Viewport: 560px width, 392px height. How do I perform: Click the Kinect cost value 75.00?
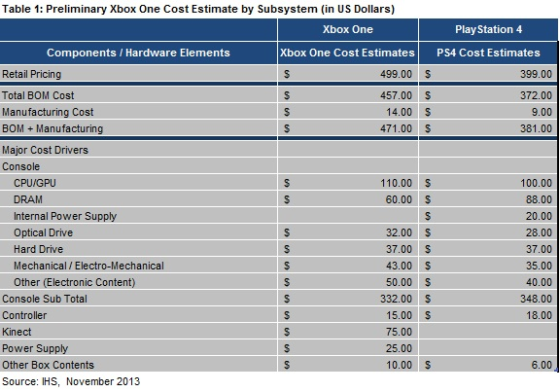point(399,332)
